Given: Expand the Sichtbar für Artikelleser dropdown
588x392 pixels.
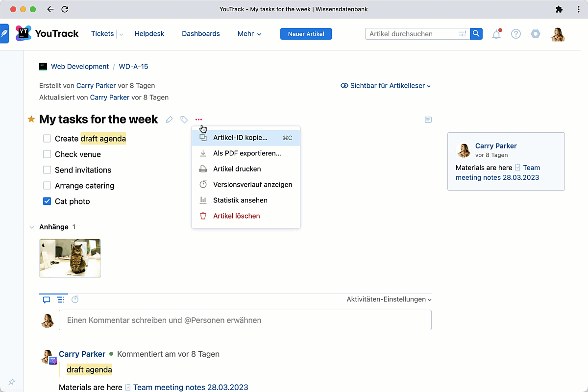Looking at the screenshot, I should pyautogui.click(x=386, y=85).
